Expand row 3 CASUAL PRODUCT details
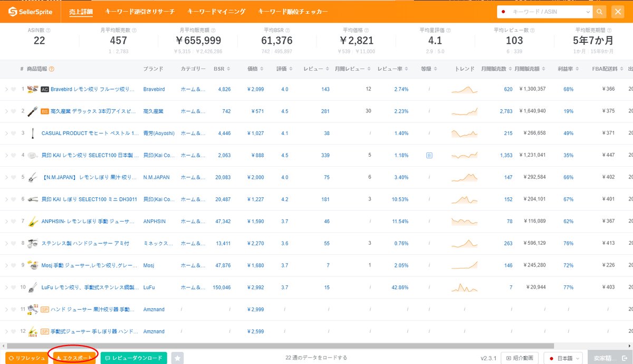 point(6,133)
